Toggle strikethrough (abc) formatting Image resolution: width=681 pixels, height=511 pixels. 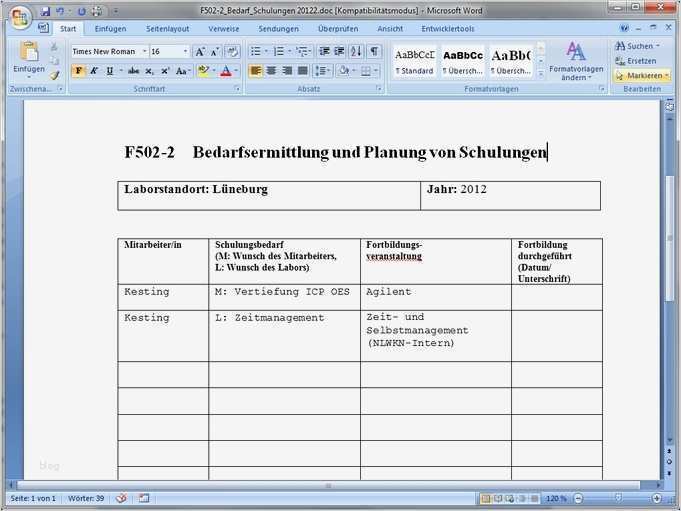pos(133,71)
